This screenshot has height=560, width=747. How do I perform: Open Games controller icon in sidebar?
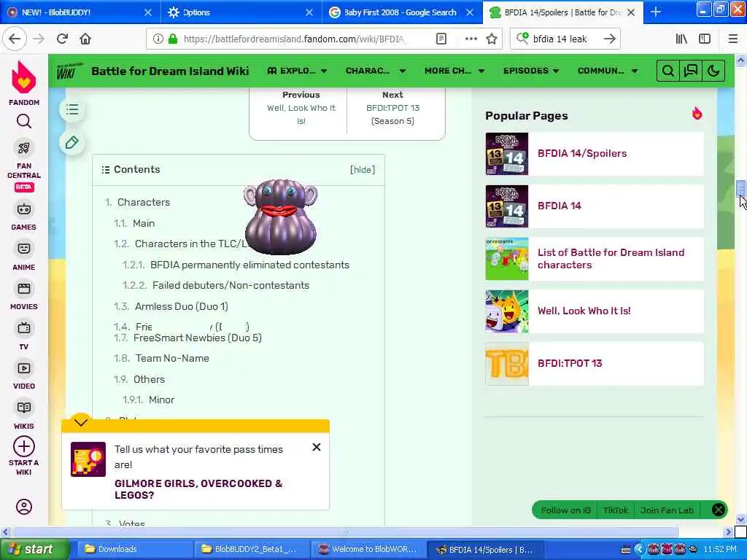point(24,209)
